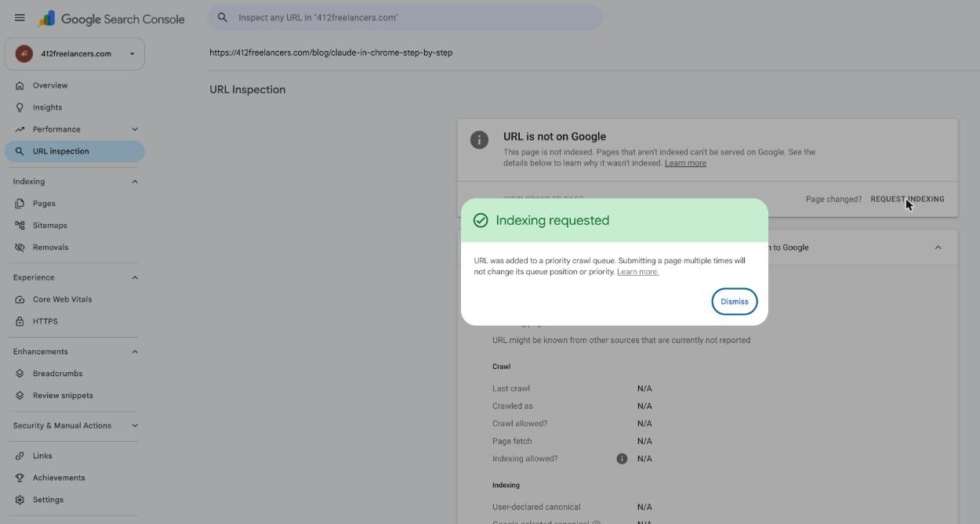Open the Pages indexing report
The height and width of the screenshot is (524, 980).
coord(74,204)
